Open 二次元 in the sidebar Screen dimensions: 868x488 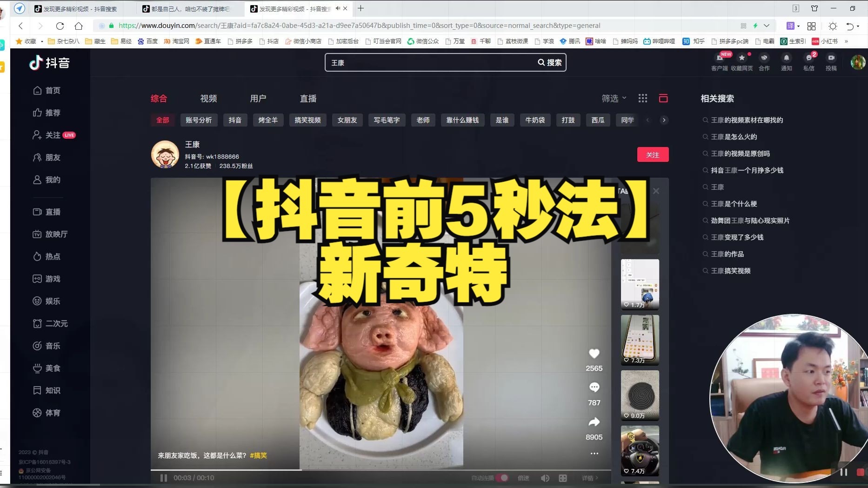click(x=50, y=323)
